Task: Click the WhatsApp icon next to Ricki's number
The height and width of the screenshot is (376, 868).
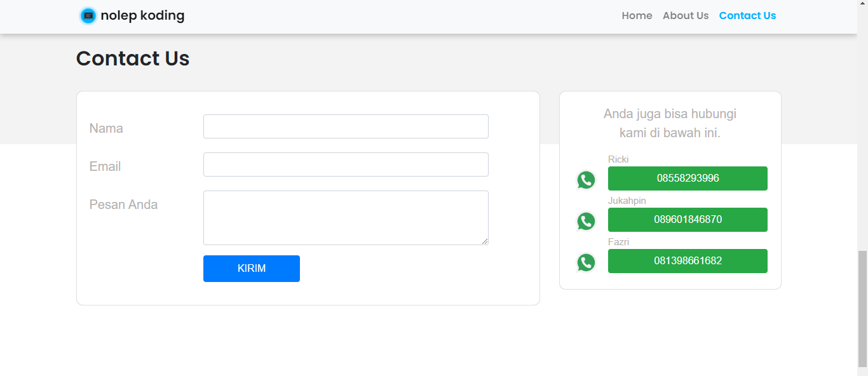Action: [x=586, y=180]
